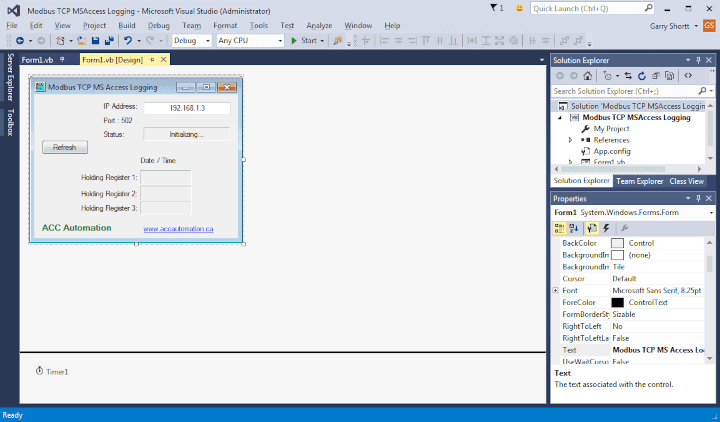The width and height of the screenshot is (720, 422).
Task: Click the IP Address text box
Action: pyautogui.click(x=187, y=108)
